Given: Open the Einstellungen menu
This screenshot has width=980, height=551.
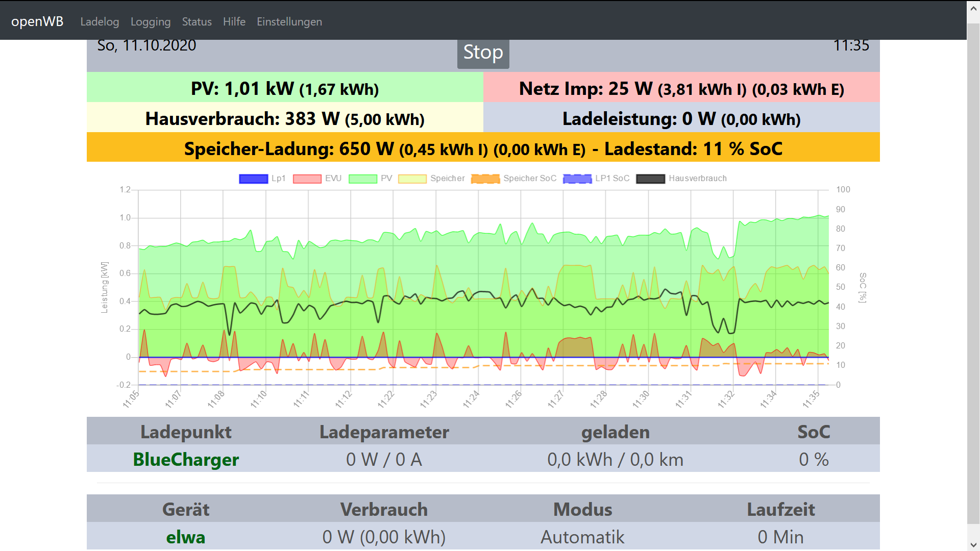Looking at the screenshot, I should [x=289, y=21].
